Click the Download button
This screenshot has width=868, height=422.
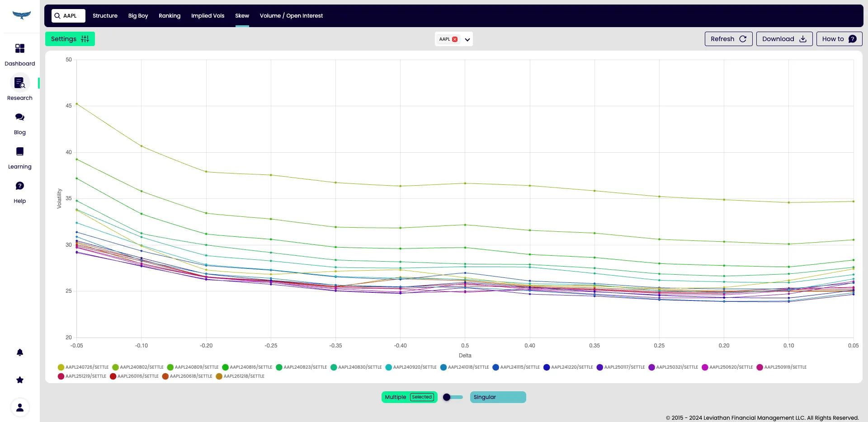(784, 39)
